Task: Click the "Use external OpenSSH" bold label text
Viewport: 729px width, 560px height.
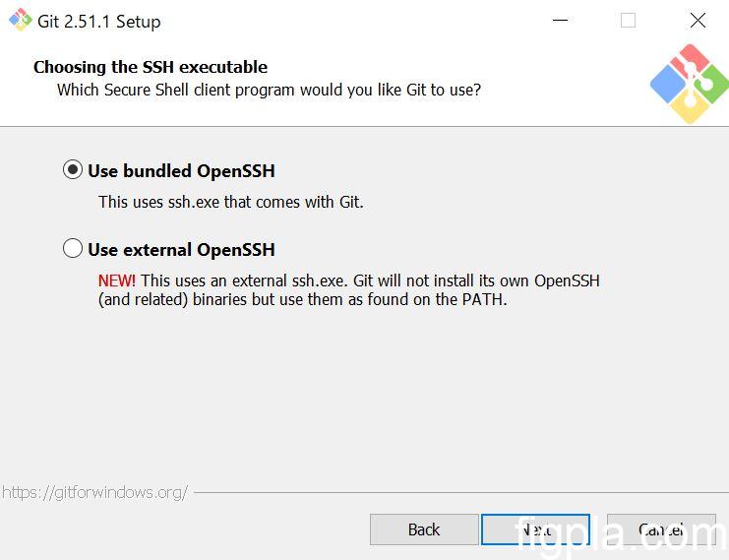Action: 181,250
